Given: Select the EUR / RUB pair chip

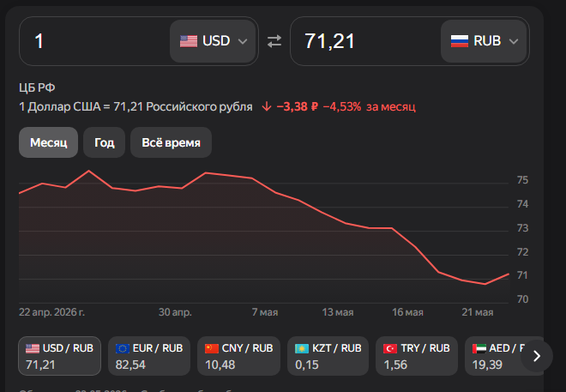Looking at the screenshot, I should coord(149,356).
